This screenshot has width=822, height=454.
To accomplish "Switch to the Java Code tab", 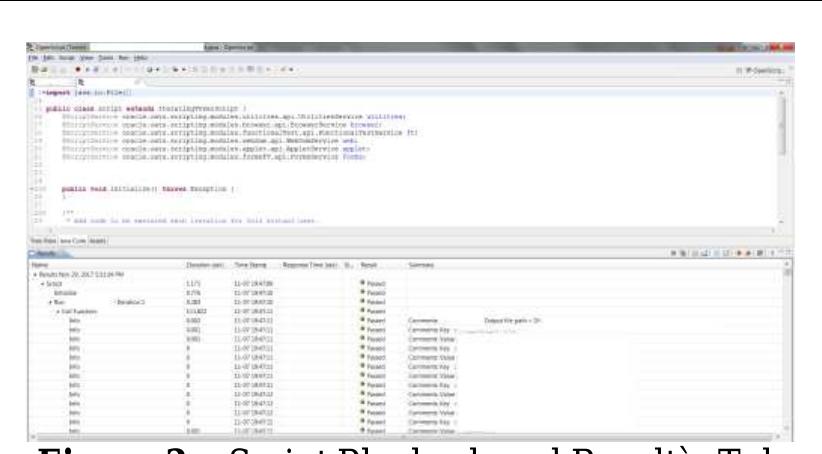I will click(72, 241).
